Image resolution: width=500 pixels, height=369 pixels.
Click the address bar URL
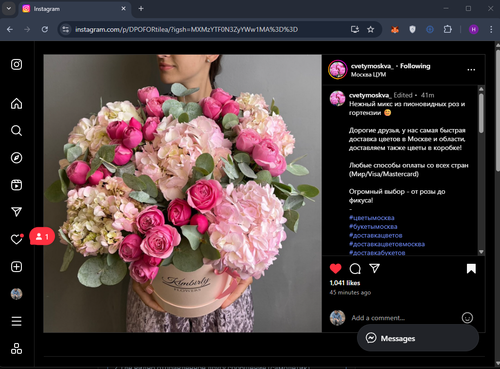tap(187, 30)
